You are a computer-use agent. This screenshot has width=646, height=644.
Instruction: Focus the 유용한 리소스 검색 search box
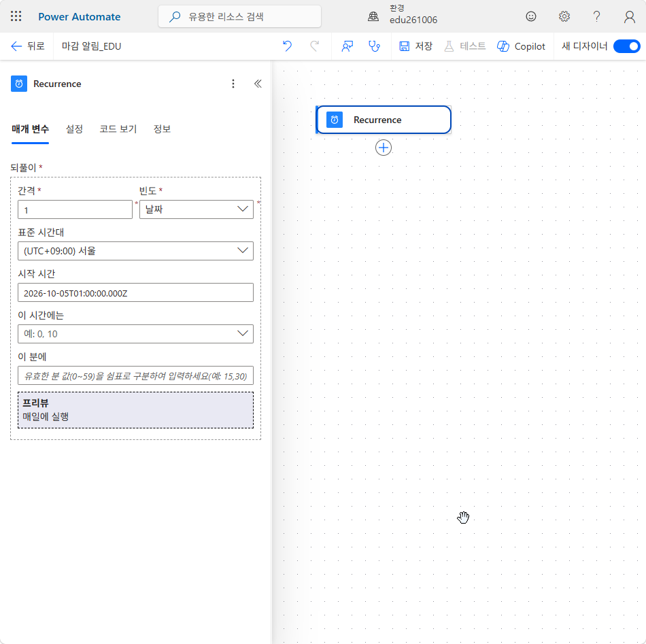pos(239,16)
